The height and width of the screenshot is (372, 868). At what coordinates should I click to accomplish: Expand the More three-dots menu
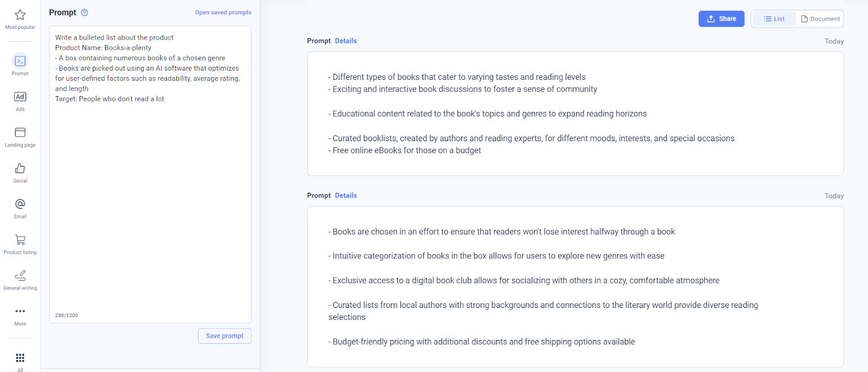click(x=20, y=311)
